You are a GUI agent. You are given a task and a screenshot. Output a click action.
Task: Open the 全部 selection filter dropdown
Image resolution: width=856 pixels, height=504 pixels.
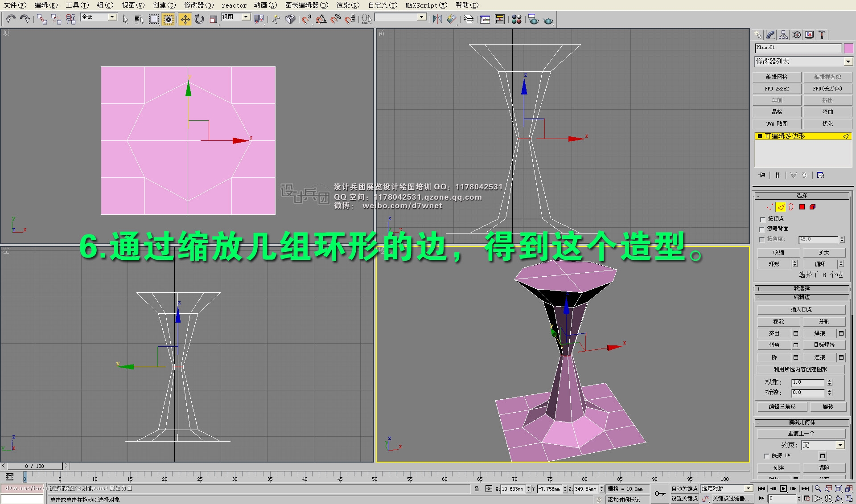[x=99, y=17]
